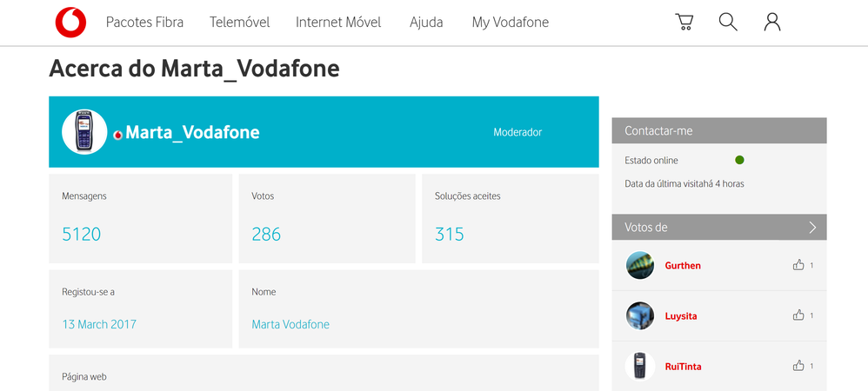
Task: Click Marta_Vodafone's phone avatar
Action: click(x=84, y=132)
